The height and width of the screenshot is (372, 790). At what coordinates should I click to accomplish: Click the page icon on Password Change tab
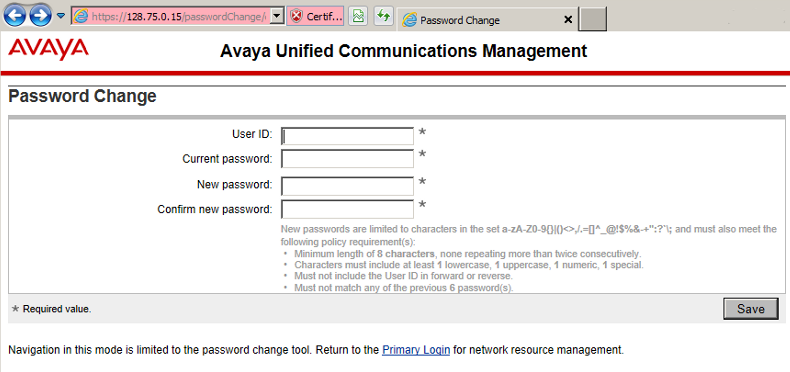tap(410, 20)
